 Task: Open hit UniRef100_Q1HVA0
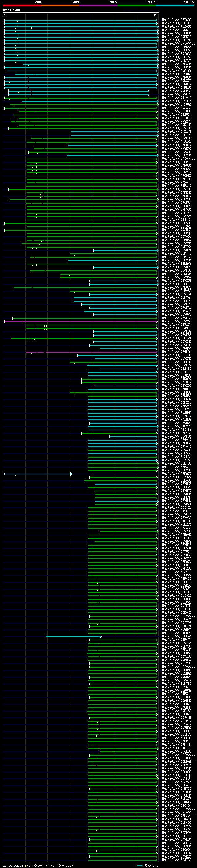point(177,297)
